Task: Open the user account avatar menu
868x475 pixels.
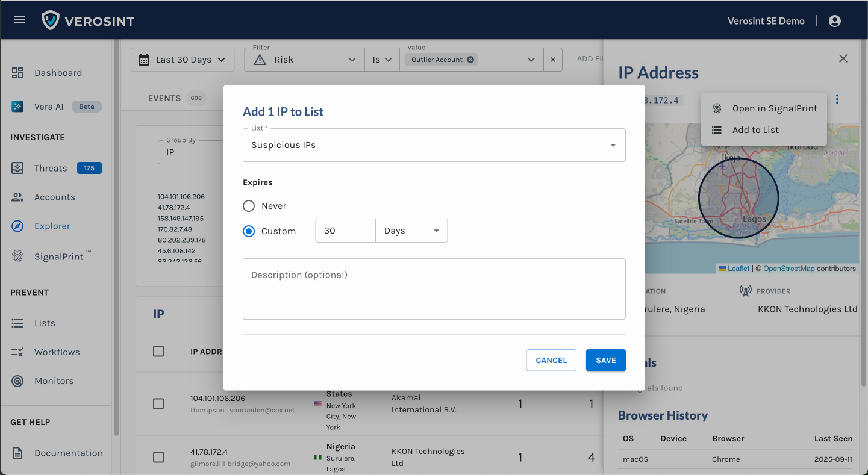Action: pos(834,21)
